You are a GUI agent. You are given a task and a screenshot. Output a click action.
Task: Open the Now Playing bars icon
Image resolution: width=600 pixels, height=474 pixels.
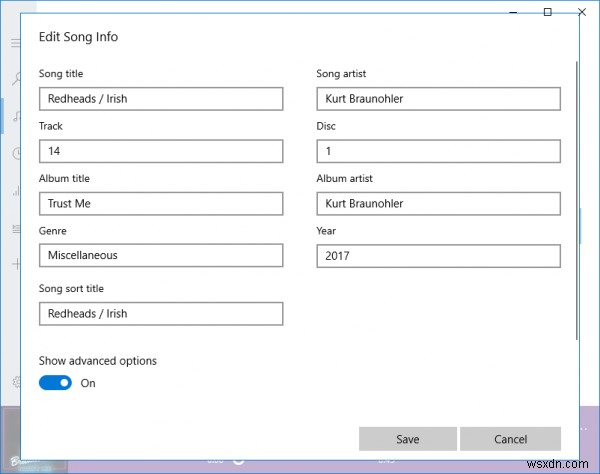(x=16, y=190)
